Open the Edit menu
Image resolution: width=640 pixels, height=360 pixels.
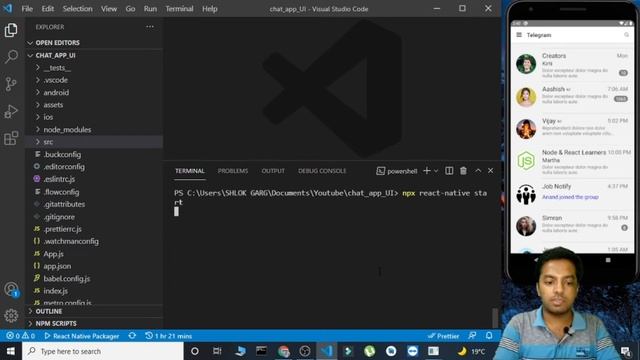[48, 9]
